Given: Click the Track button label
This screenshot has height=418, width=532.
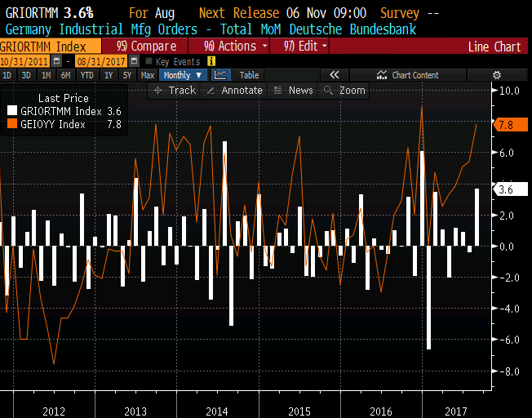Looking at the screenshot, I should pyautogui.click(x=182, y=91).
